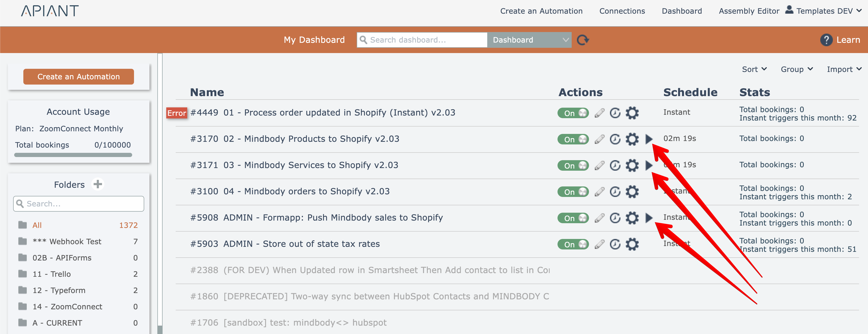This screenshot has width=868, height=334.
Task: Toggle off automation #4449 On switch
Action: click(x=573, y=113)
